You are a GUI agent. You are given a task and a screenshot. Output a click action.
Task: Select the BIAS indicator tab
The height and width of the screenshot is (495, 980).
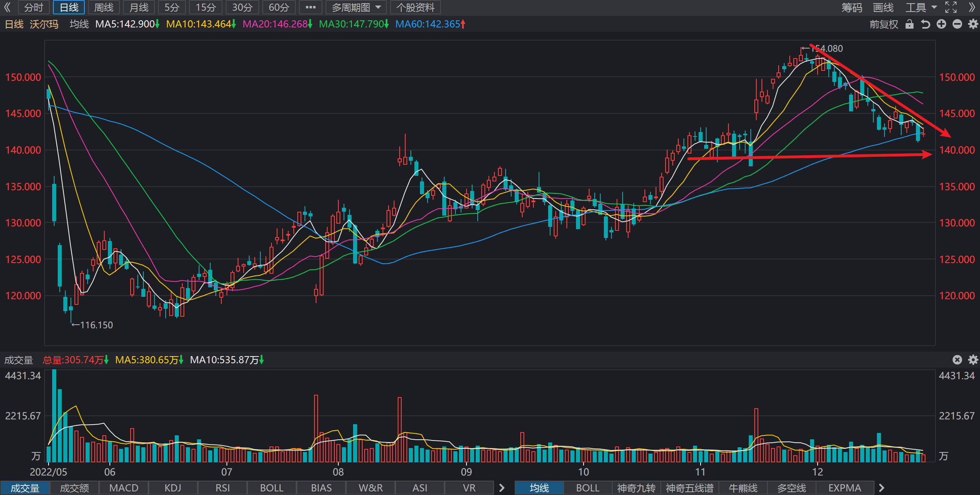tap(321, 488)
